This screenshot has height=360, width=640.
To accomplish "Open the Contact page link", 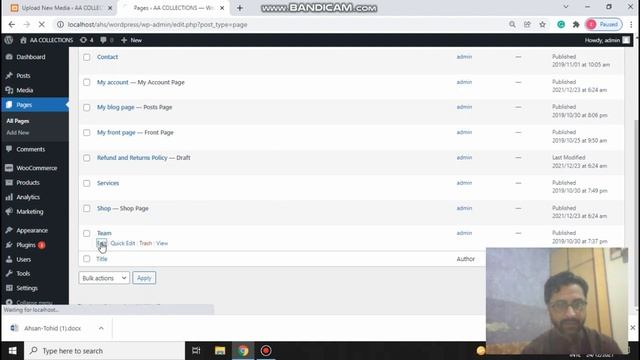I will click(x=107, y=57).
